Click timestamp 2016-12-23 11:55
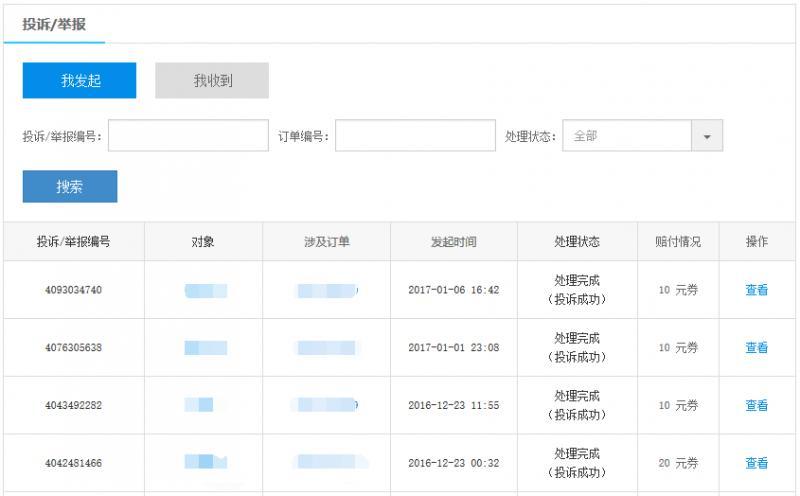 click(x=454, y=405)
